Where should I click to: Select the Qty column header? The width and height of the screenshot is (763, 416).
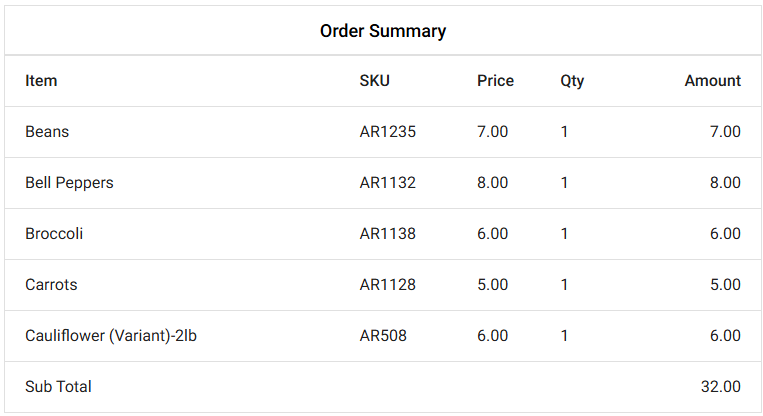pos(572,81)
